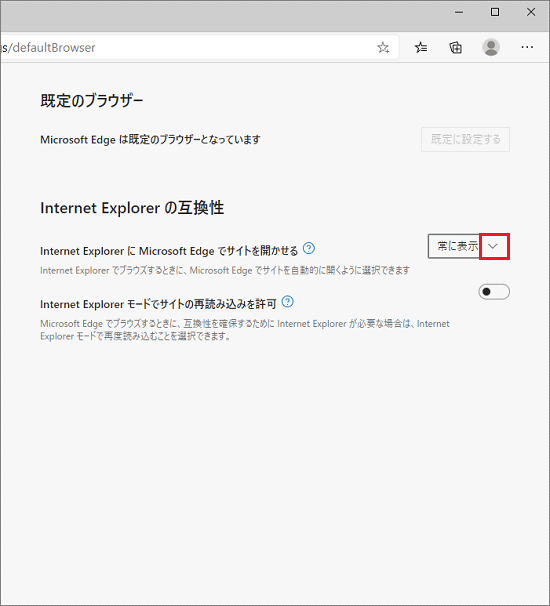Maximize the Edge window
Screen dimensions: 550x606
click(495, 12)
